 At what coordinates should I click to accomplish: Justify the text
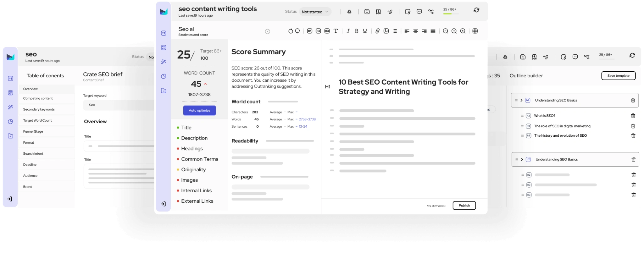(433, 31)
